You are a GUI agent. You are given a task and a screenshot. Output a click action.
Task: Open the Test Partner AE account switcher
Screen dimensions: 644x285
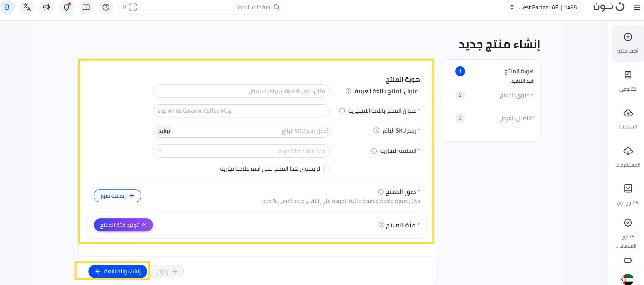[x=542, y=7]
